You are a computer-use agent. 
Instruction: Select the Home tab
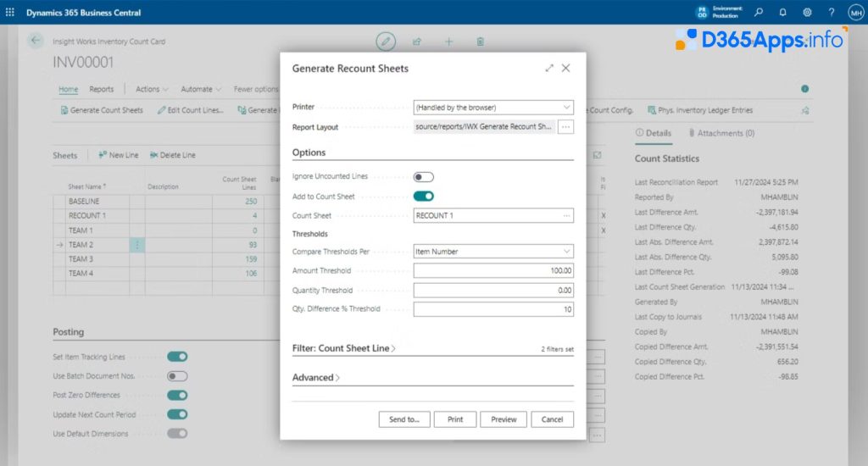(68, 89)
